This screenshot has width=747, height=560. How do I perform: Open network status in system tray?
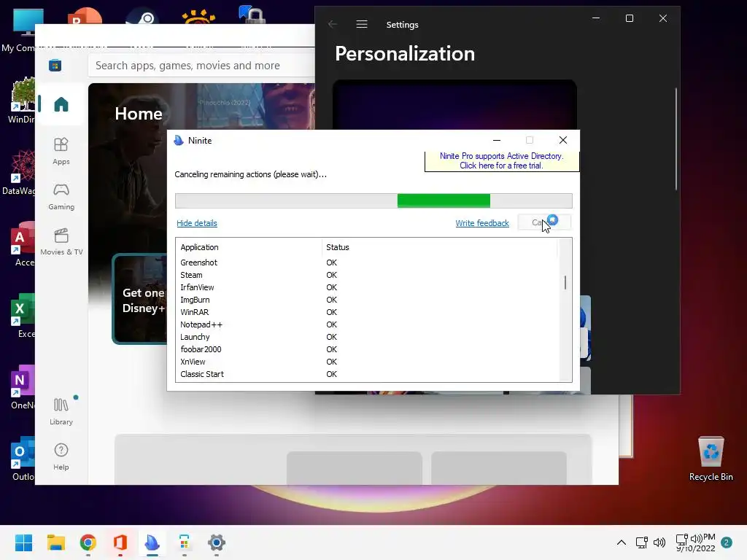(x=642, y=542)
